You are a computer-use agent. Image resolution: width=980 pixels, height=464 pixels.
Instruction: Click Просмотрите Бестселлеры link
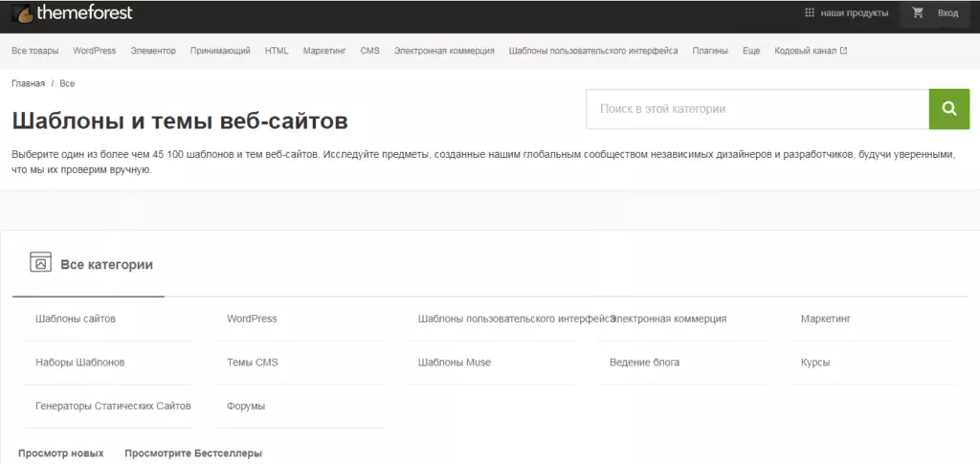[193, 453]
